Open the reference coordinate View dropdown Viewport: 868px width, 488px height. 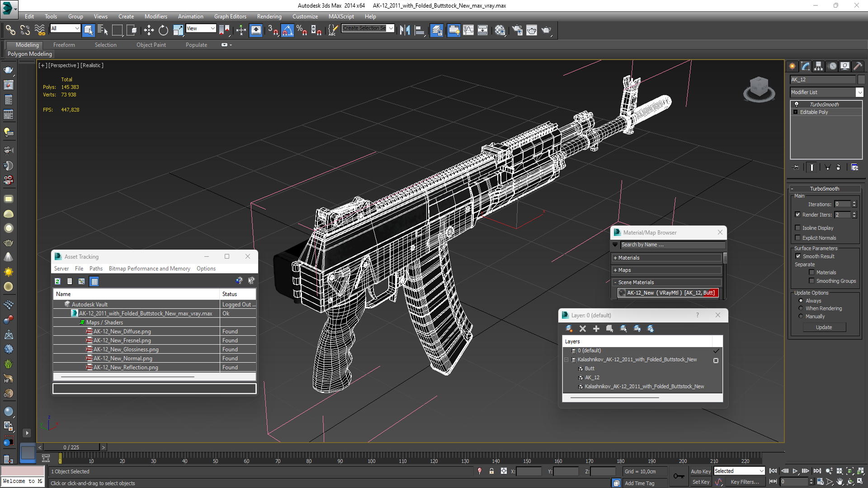pyautogui.click(x=212, y=28)
